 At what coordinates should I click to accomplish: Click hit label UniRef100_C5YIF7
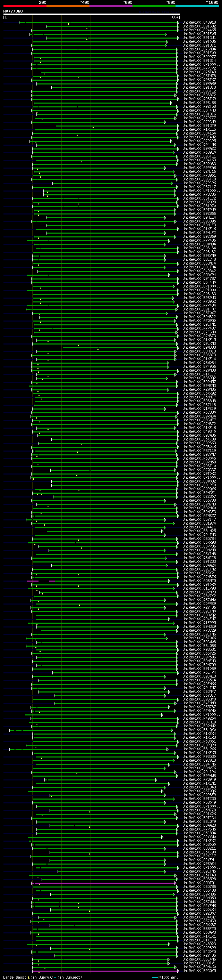coord(199,519)
